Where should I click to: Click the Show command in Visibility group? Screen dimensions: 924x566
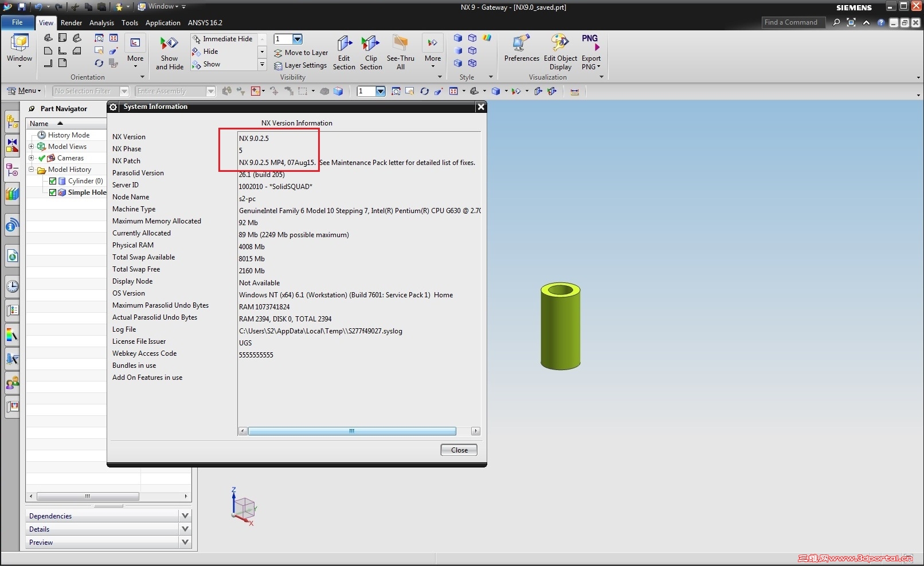[207, 64]
